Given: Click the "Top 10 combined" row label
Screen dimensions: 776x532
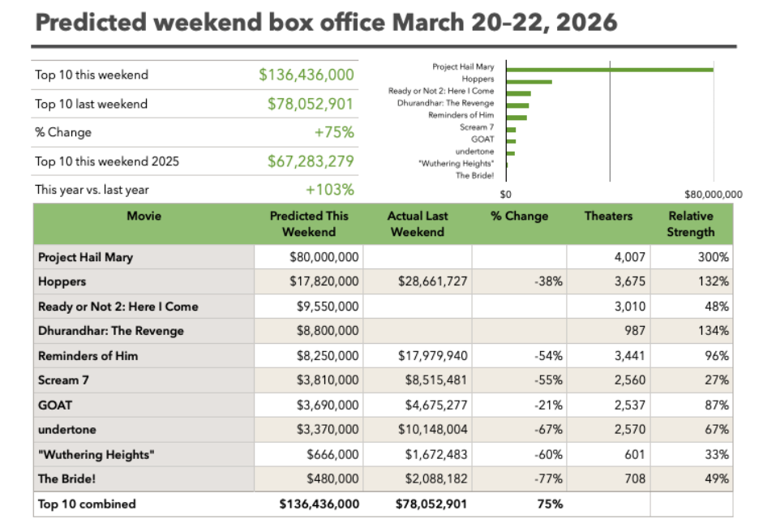Looking at the screenshot, I should pos(87,504).
